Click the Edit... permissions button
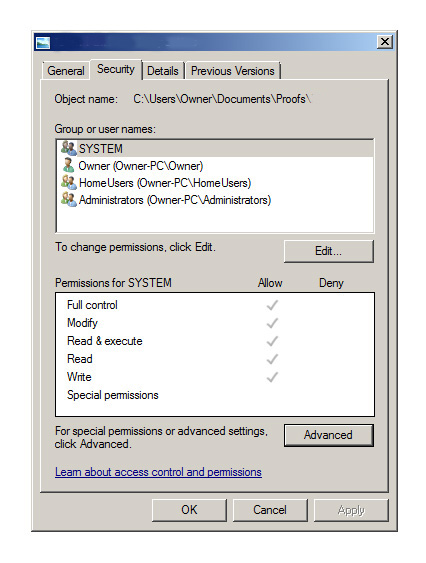The image size is (426, 563). tap(329, 251)
